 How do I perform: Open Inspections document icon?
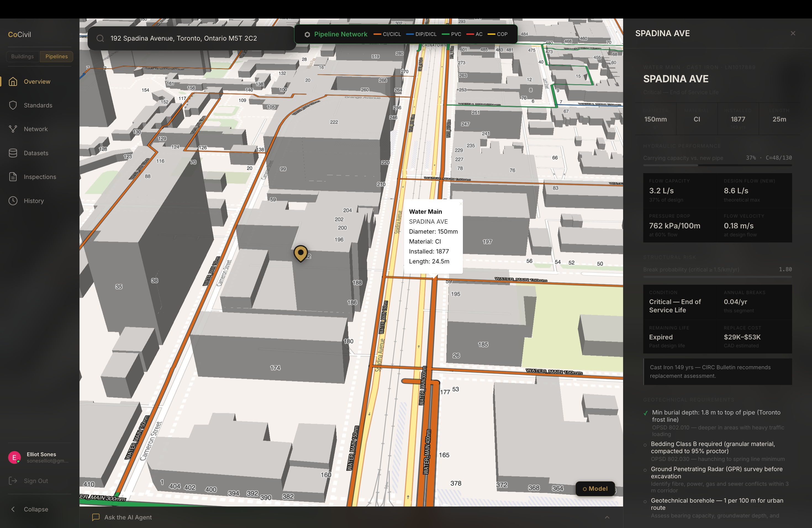[x=13, y=177]
